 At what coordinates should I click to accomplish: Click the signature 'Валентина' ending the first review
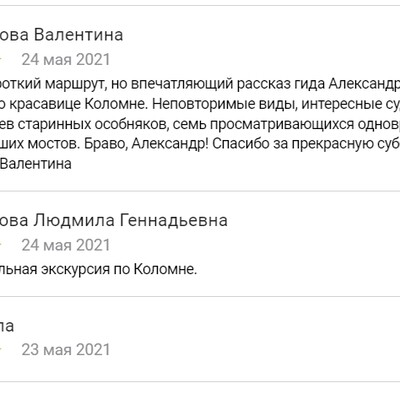tap(36, 164)
